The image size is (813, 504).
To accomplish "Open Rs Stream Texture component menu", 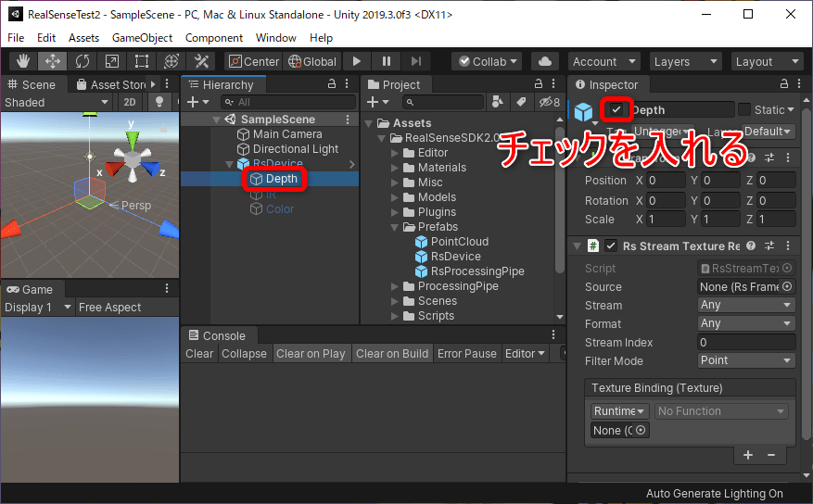I will point(788,246).
